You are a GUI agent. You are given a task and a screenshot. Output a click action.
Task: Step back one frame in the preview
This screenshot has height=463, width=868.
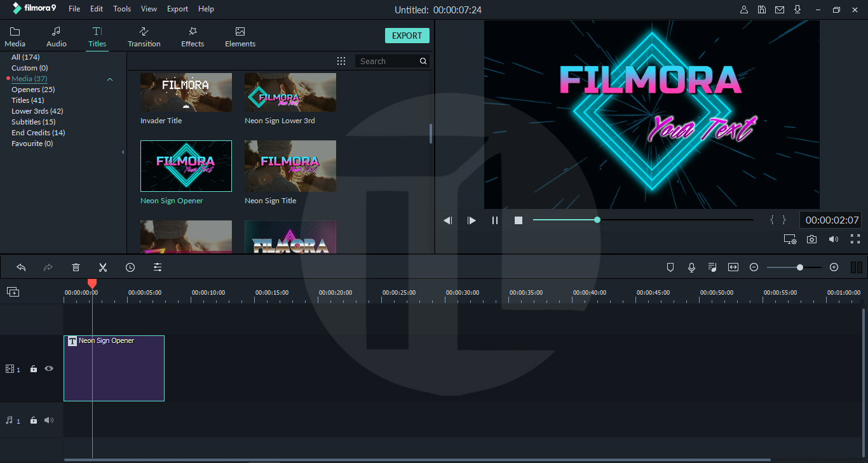(448, 220)
